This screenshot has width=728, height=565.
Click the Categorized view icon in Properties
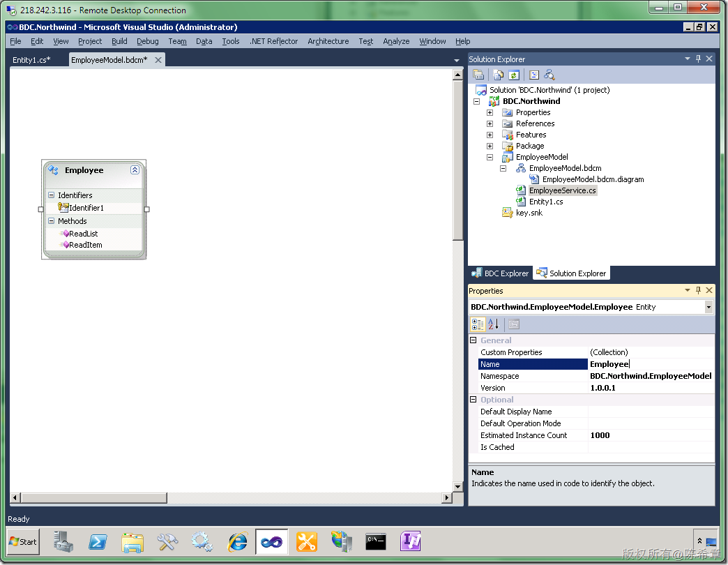click(x=478, y=324)
